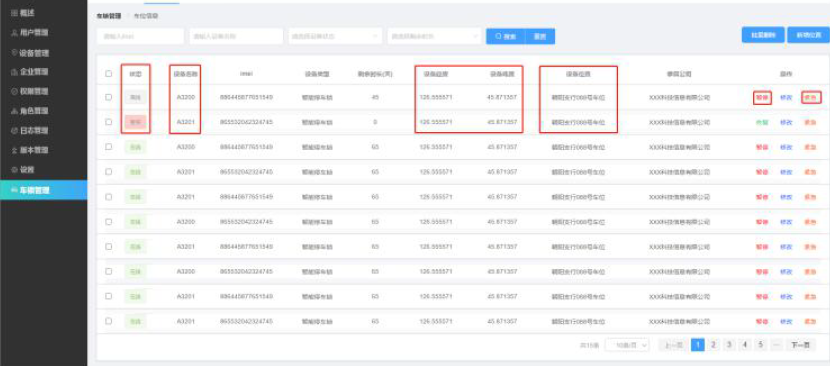
Task: Tick checkbox of the fifth table row
Action: (109, 197)
